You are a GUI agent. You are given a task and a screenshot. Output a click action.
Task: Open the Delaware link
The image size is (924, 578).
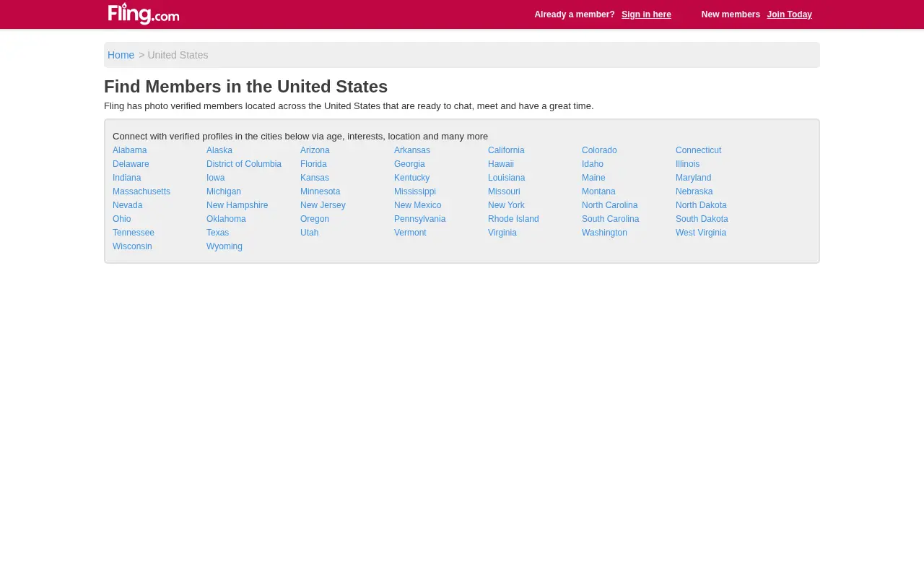[x=131, y=164]
